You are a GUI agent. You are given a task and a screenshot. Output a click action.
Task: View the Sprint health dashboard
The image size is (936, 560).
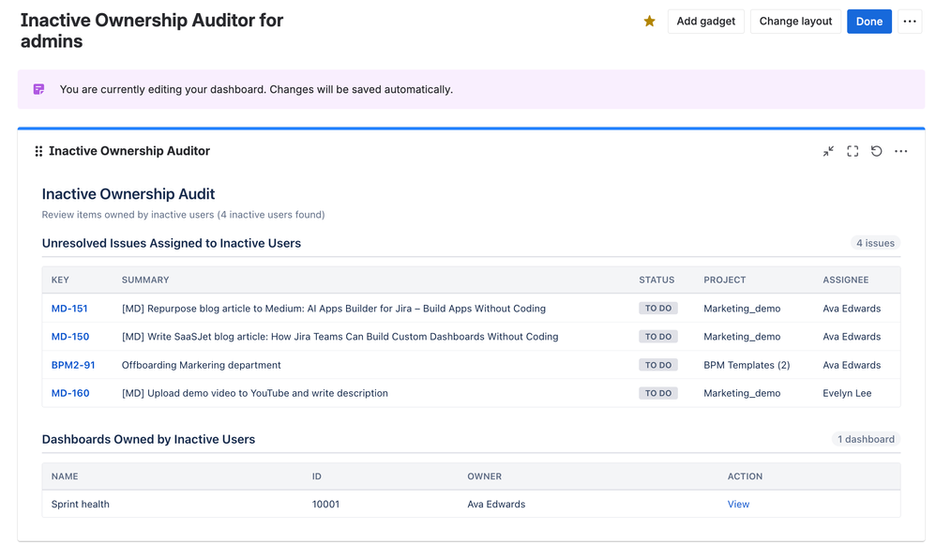click(738, 504)
